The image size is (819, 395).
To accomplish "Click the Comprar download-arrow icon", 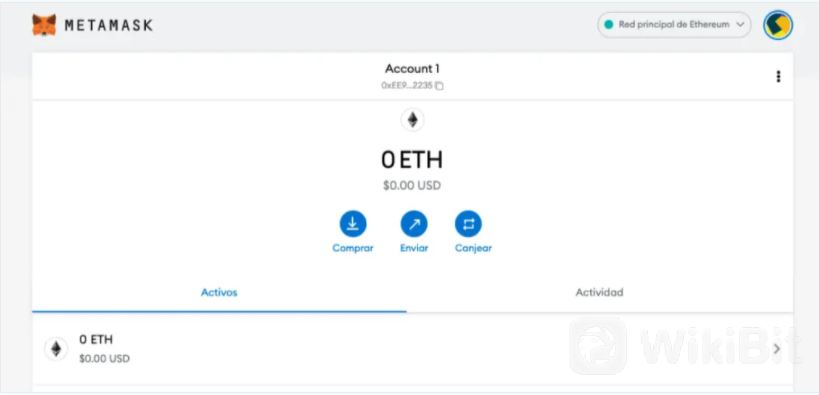I will [x=353, y=224].
